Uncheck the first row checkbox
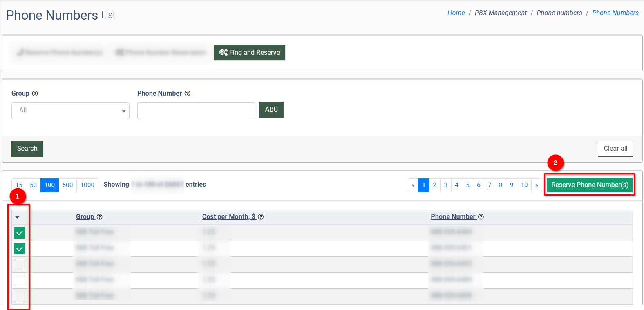 20,233
